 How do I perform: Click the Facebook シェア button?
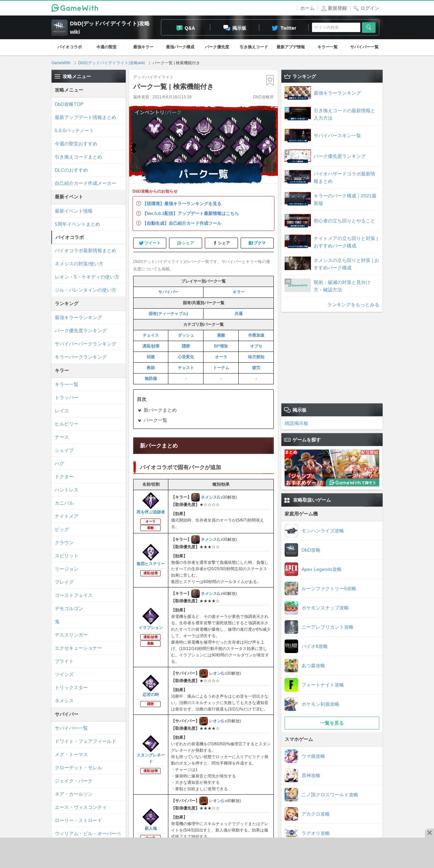click(221, 243)
